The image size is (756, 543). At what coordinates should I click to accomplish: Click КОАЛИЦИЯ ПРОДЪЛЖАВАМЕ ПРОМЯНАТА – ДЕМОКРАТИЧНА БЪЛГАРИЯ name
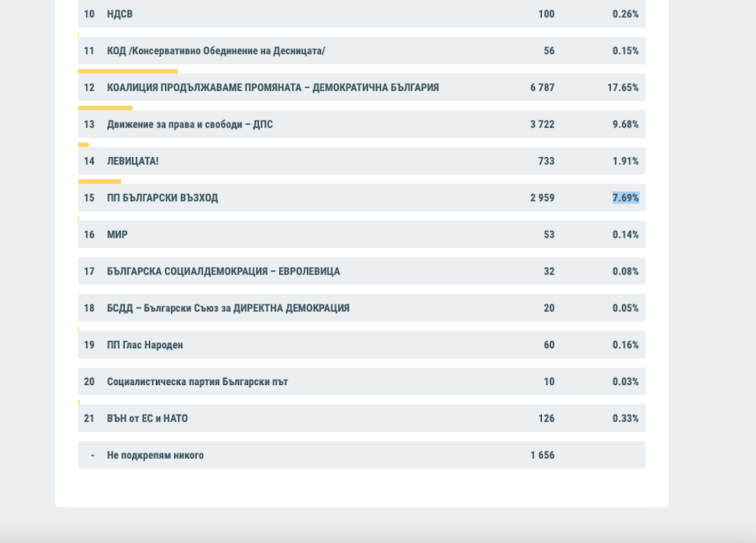tap(272, 88)
